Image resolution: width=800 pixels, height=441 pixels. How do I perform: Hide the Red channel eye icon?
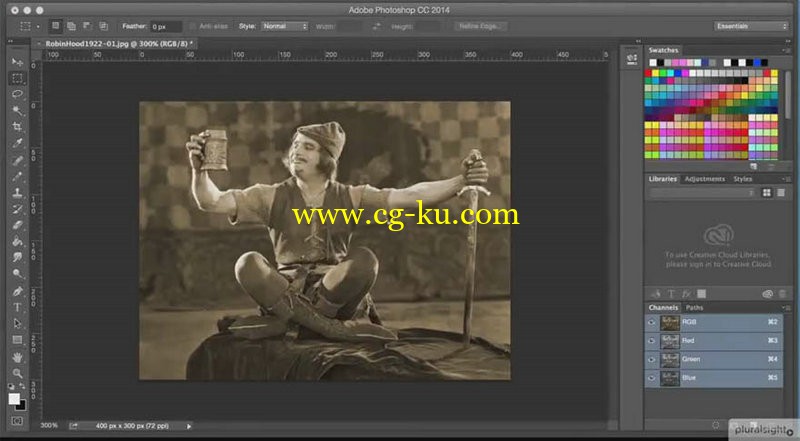coord(652,340)
